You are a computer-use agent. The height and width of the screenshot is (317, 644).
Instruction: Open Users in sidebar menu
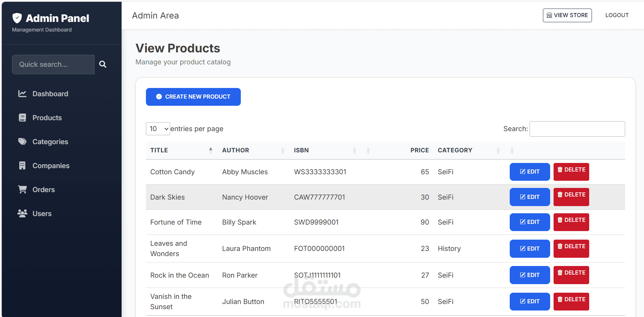[x=42, y=214]
